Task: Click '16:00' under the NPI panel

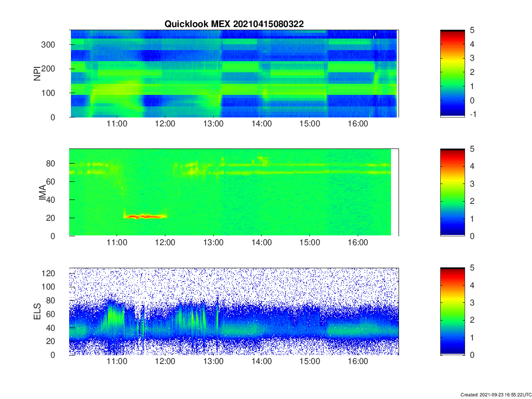Action: click(x=358, y=124)
